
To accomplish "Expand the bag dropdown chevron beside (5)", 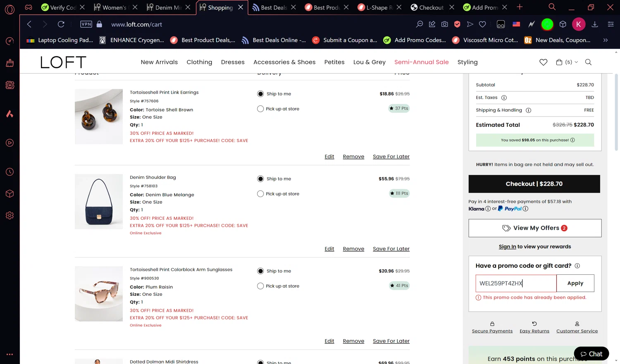I will pyautogui.click(x=576, y=62).
